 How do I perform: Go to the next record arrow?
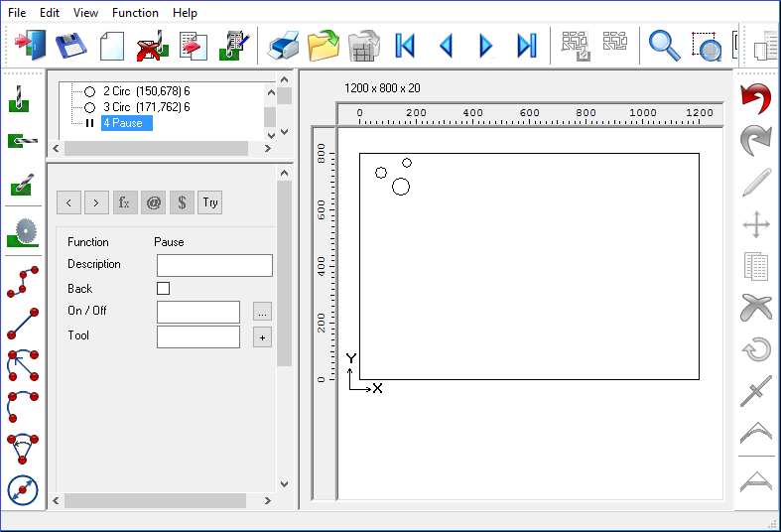click(485, 46)
